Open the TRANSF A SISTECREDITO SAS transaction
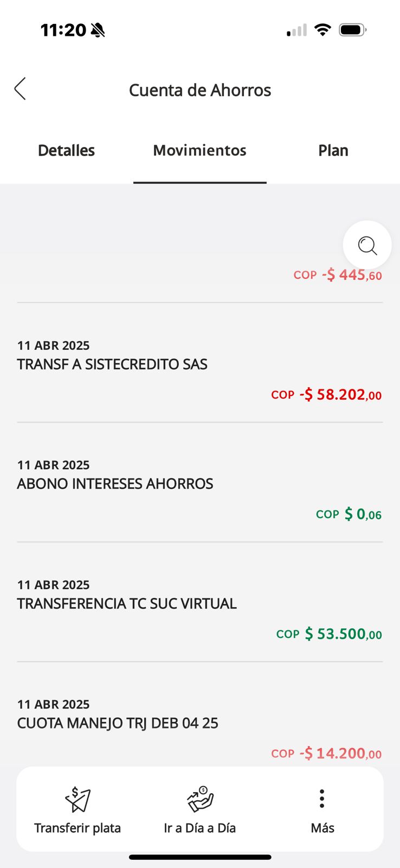This screenshot has height=868, width=400. pos(112,364)
